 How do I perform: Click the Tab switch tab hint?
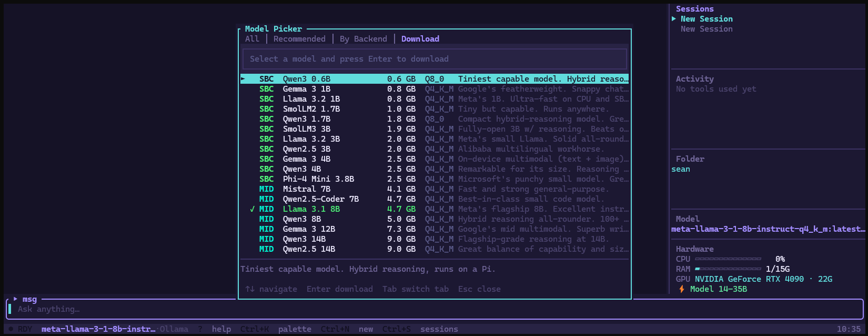pos(416,289)
